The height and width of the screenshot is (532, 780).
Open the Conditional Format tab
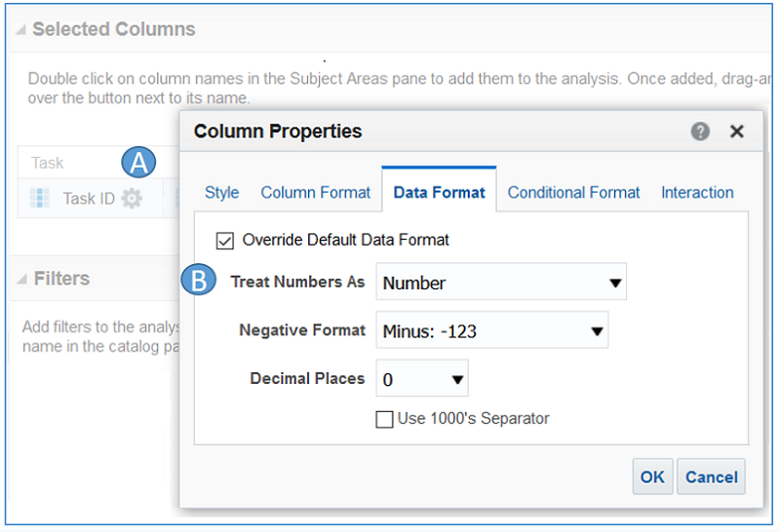[x=573, y=193]
